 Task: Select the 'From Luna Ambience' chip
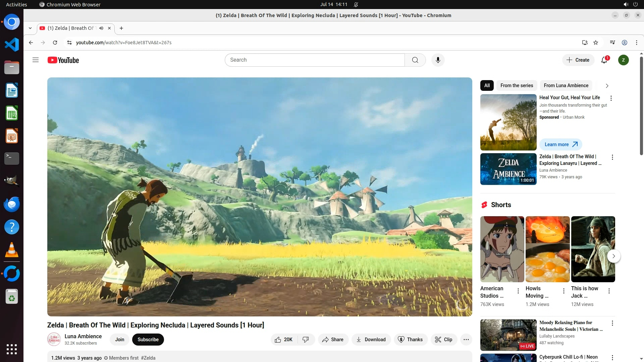[x=566, y=85]
